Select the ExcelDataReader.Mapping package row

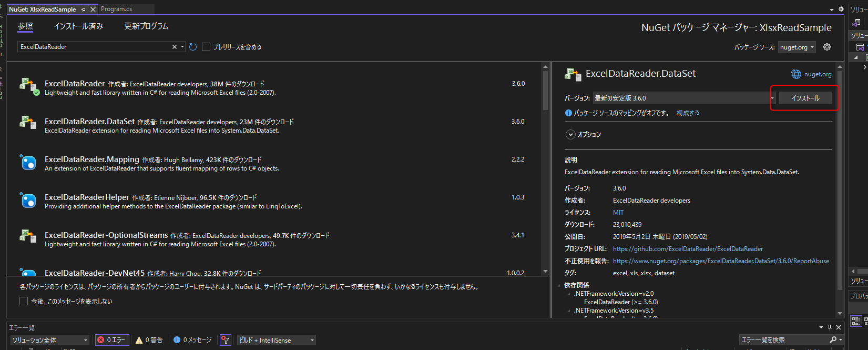(274, 163)
